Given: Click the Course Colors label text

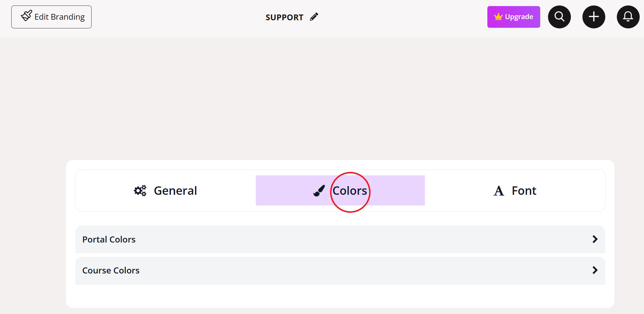Looking at the screenshot, I should click(x=111, y=270).
